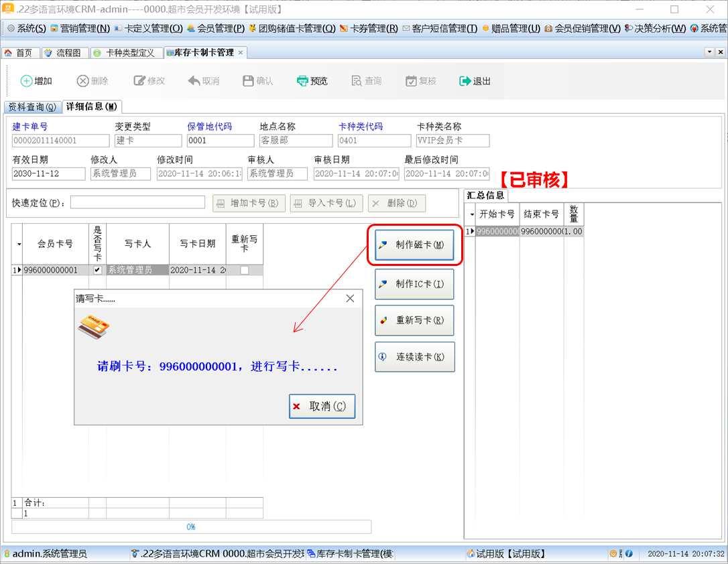This screenshot has width=728, height=564.
Task: Switch to 资料查询(Q) tab
Action: pyautogui.click(x=32, y=107)
